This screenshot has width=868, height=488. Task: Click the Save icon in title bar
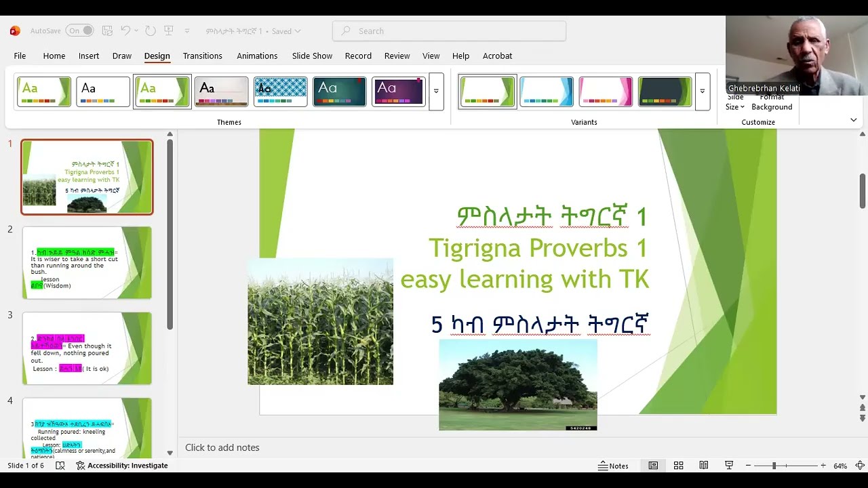coord(107,30)
